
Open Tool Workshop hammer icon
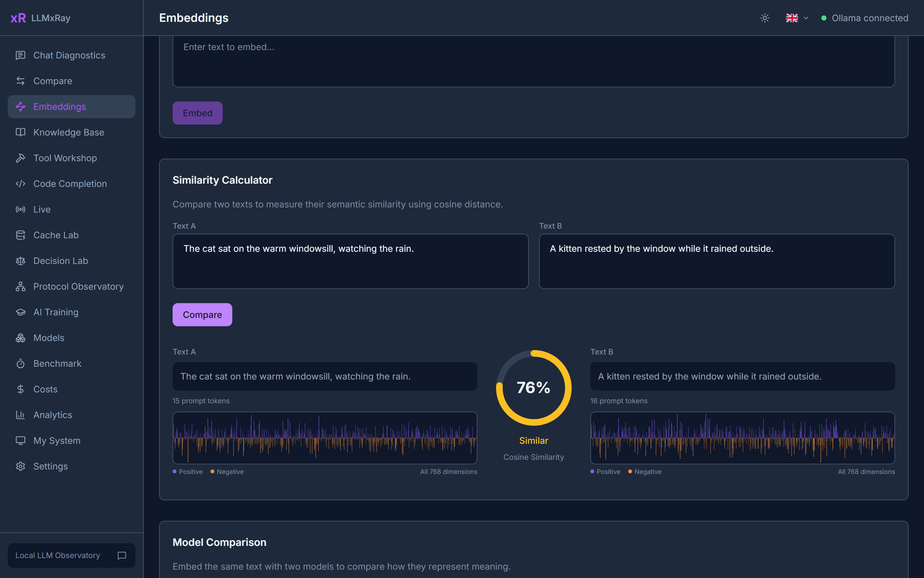[20, 158]
